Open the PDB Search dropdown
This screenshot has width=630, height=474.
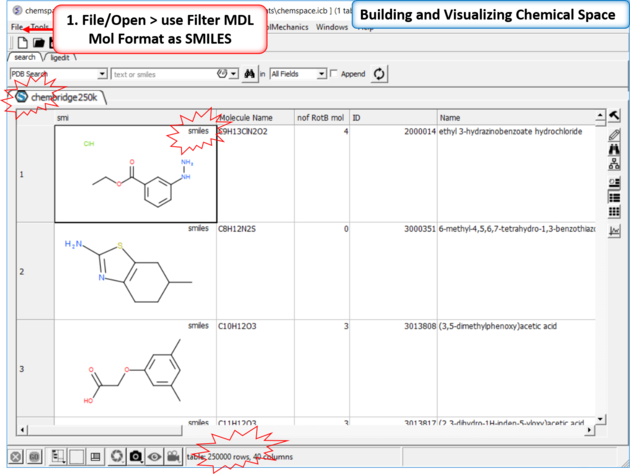102,74
